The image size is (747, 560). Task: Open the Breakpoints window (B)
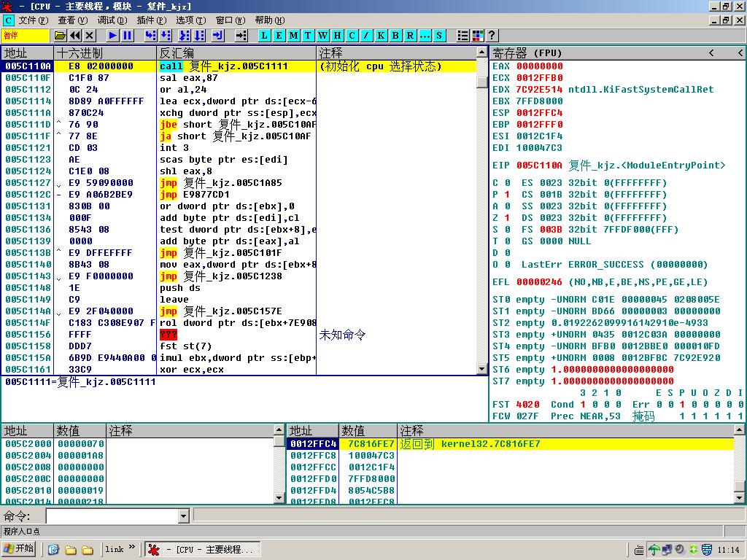395,35
